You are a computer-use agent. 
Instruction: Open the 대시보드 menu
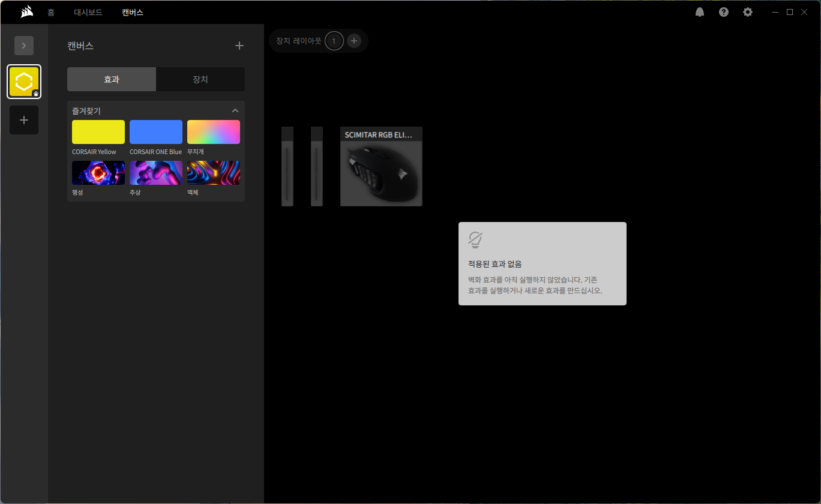point(88,12)
